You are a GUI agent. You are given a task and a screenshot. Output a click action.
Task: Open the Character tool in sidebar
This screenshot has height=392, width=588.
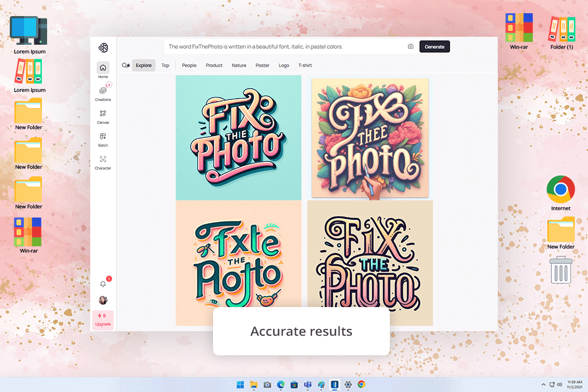pos(103,162)
